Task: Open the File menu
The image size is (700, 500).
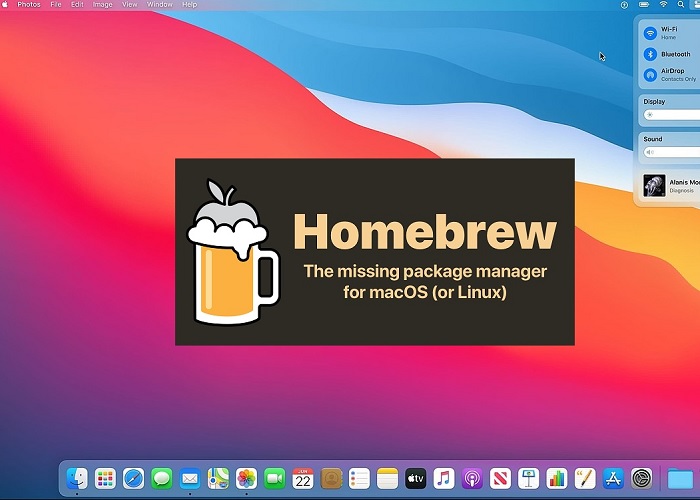Action: (x=56, y=4)
